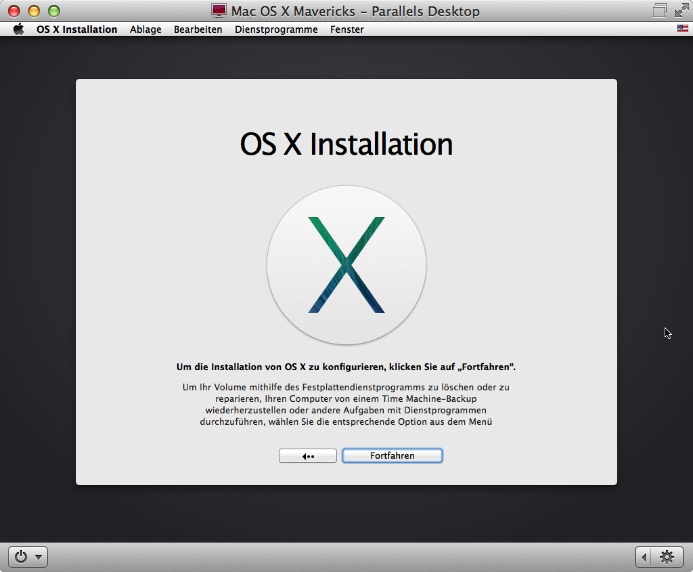
Task: Collapse the status bar arrow next to gear
Action: coord(644,557)
